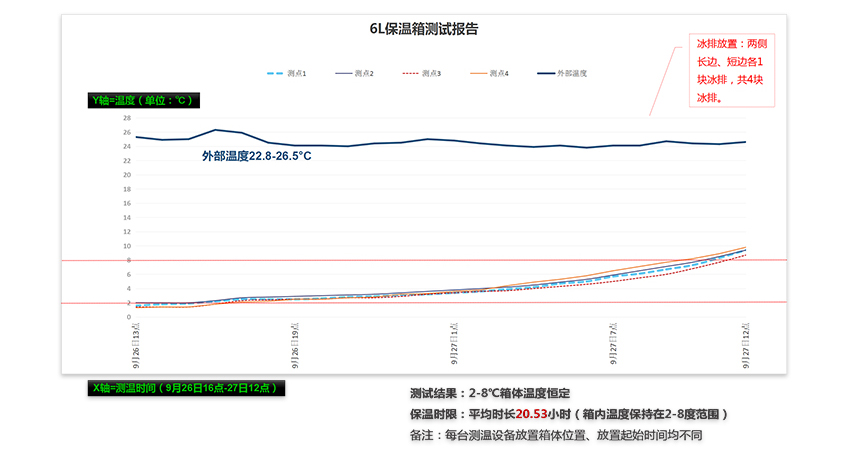Image resolution: width=850 pixels, height=476 pixels.
Task: Click the chart title 6L保温箱测试报告
Action: [x=423, y=29]
